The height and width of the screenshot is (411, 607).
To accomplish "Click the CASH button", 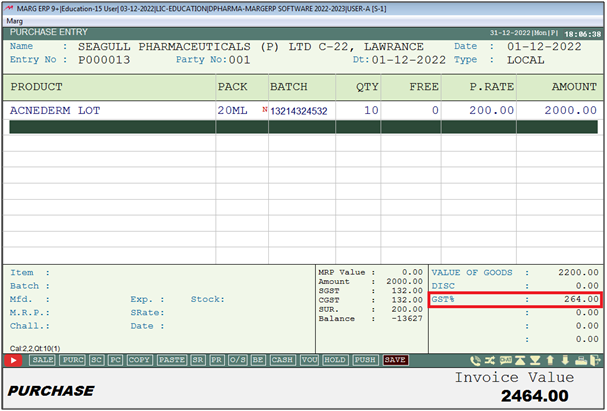I will pyautogui.click(x=282, y=360).
